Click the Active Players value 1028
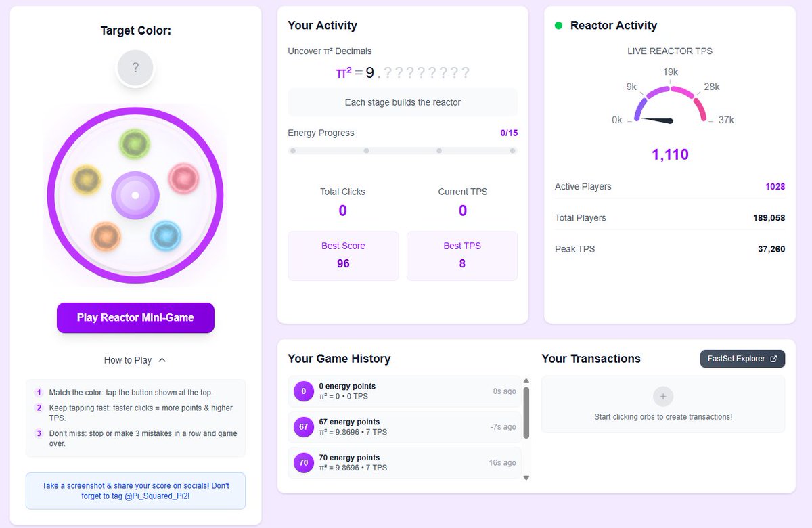 pyautogui.click(x=775, y=186)
